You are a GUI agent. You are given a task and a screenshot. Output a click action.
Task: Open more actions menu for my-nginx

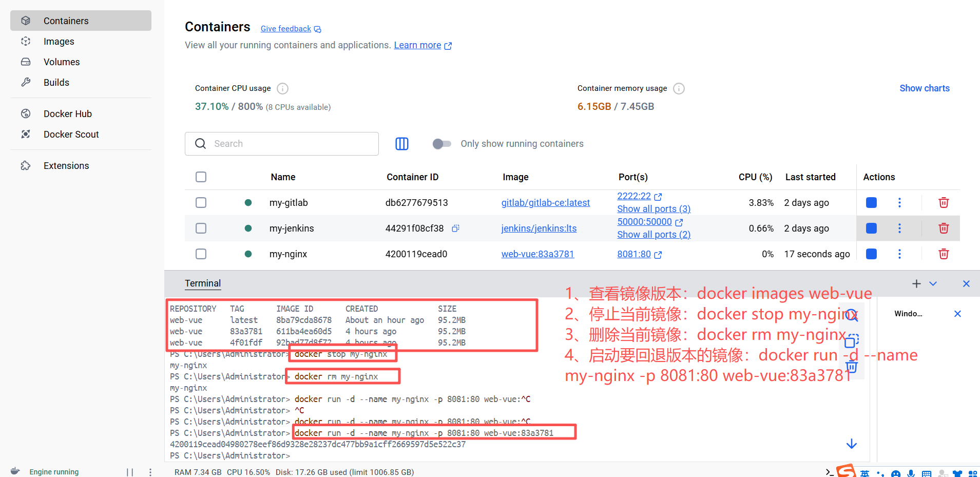tap(899, 254)
